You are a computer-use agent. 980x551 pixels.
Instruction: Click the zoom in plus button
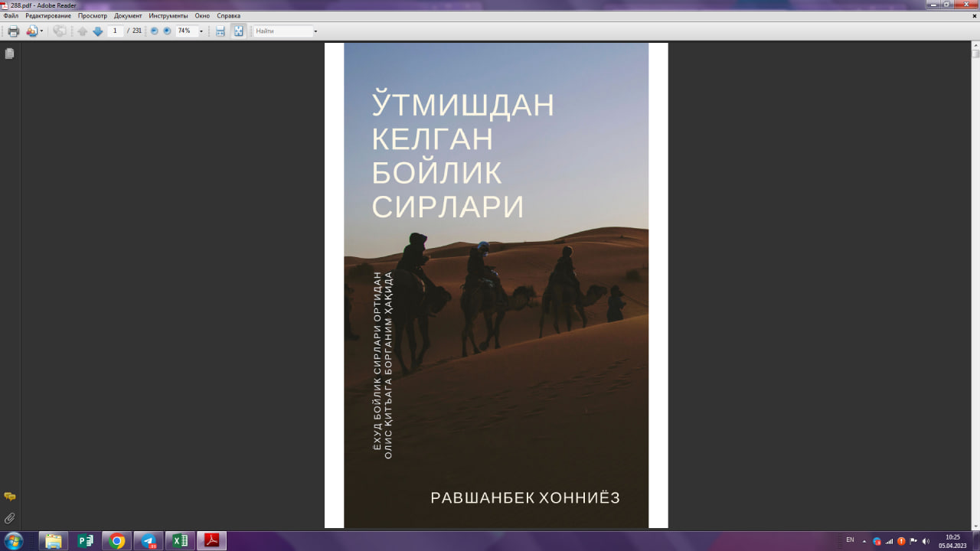167,31
